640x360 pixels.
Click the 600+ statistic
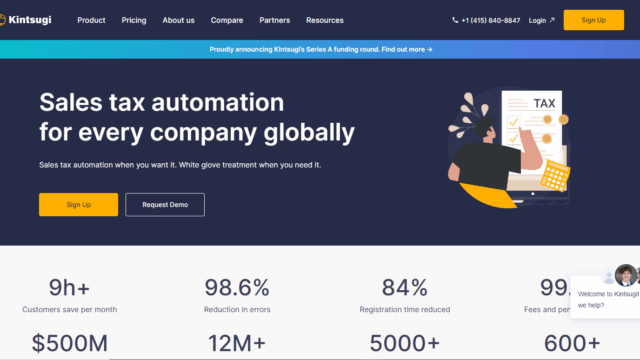click(x=572, y=343)
